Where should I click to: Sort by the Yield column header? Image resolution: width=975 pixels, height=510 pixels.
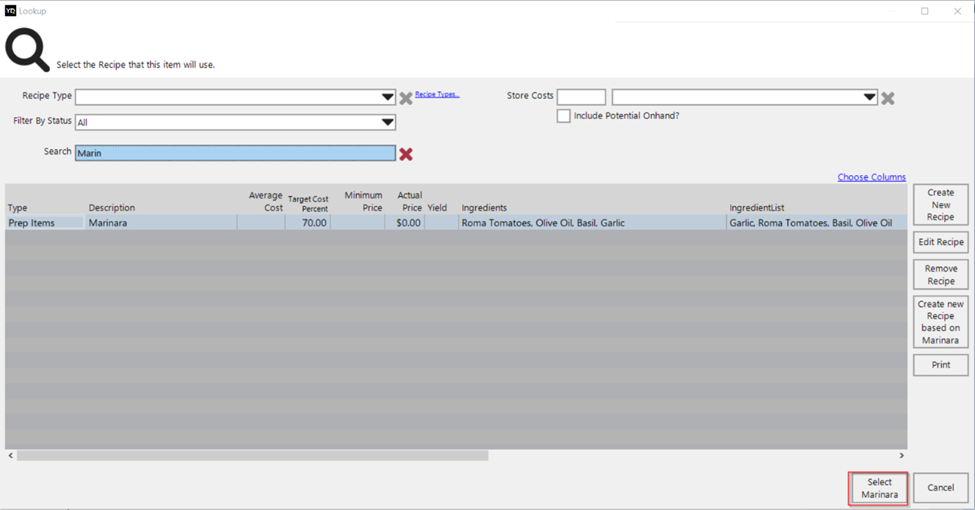(437, 208)
